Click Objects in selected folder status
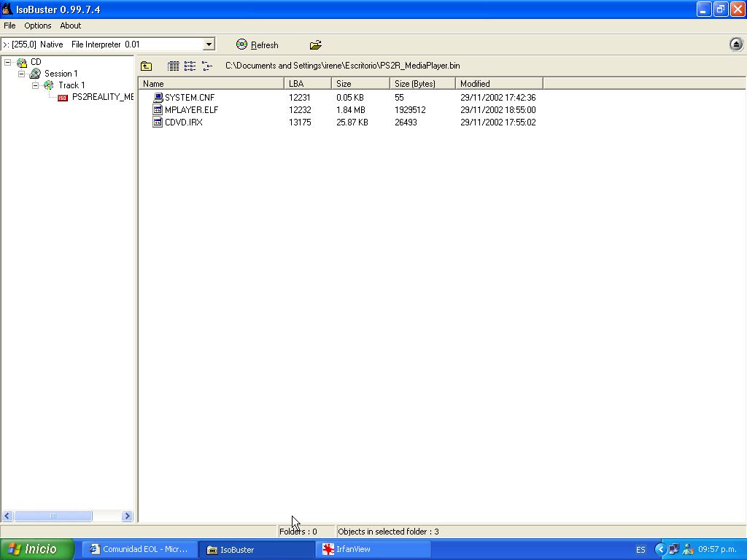This screenshot has height=560, width=747. [x=388, y=532]
